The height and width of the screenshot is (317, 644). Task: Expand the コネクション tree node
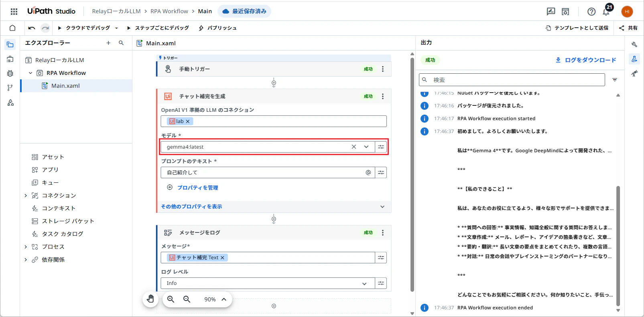(x=26, y=196)
